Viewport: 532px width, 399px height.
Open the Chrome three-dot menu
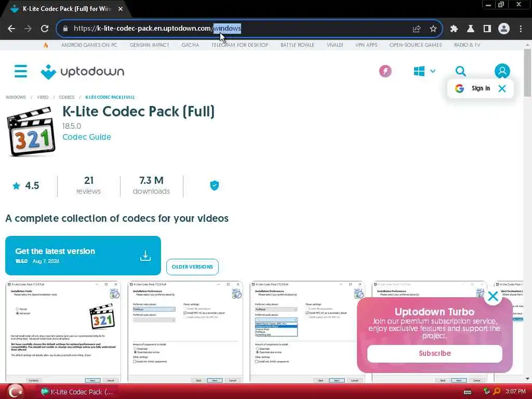pyautogui.click(x=521, y=29)
